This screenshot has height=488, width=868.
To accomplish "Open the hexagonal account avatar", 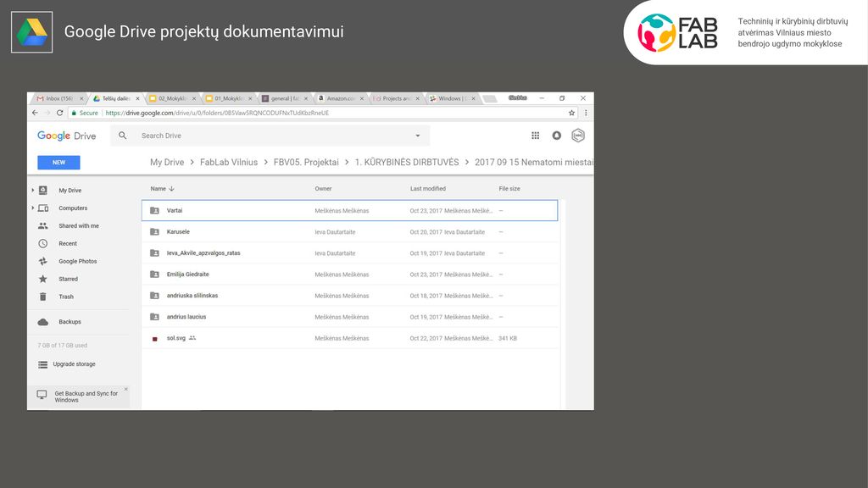I will point(578,136).
